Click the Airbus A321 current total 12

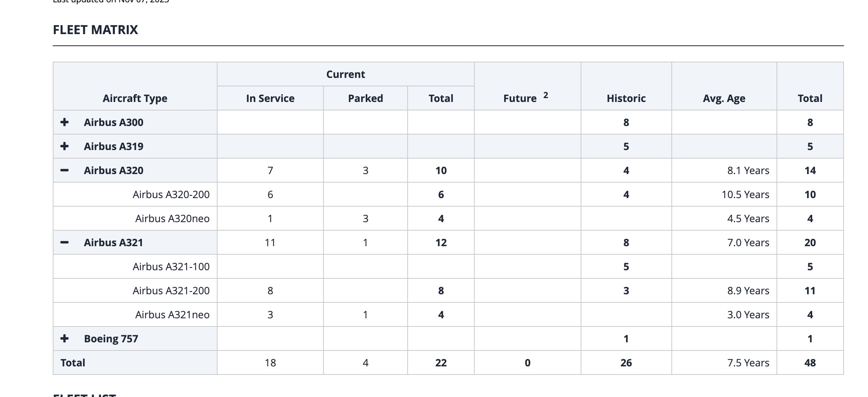(441, 242)
